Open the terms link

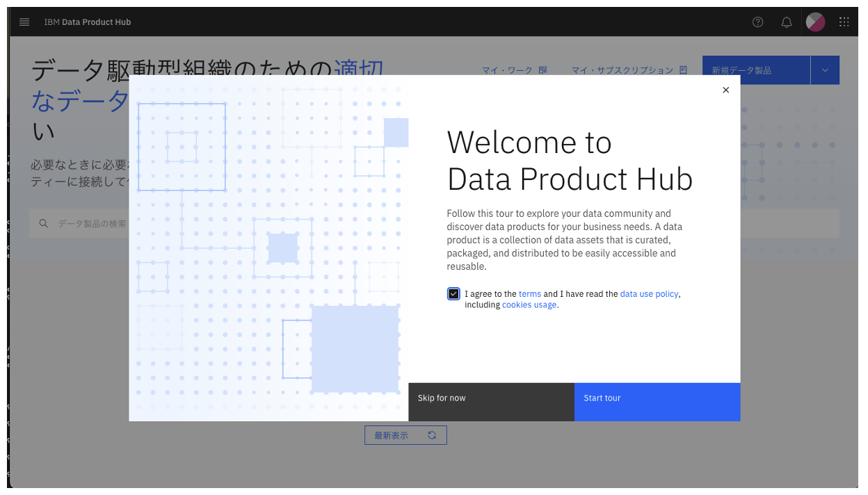tap(530, 294)
